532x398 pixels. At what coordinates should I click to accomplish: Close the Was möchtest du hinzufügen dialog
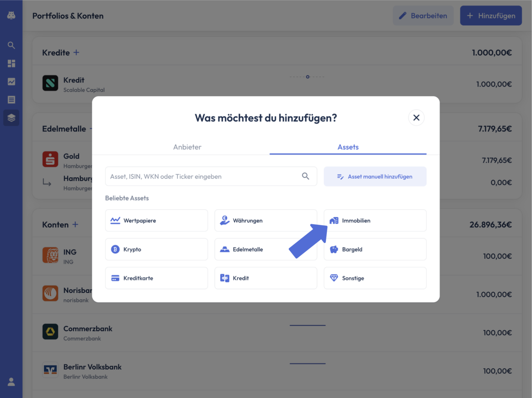click(x=416, y=118)
